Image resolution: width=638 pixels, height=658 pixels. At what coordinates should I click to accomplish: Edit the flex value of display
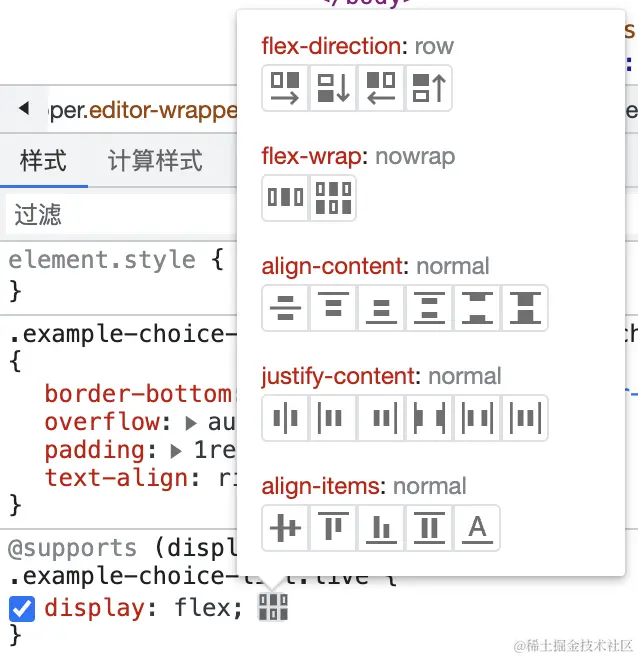[x=203, y=608]
